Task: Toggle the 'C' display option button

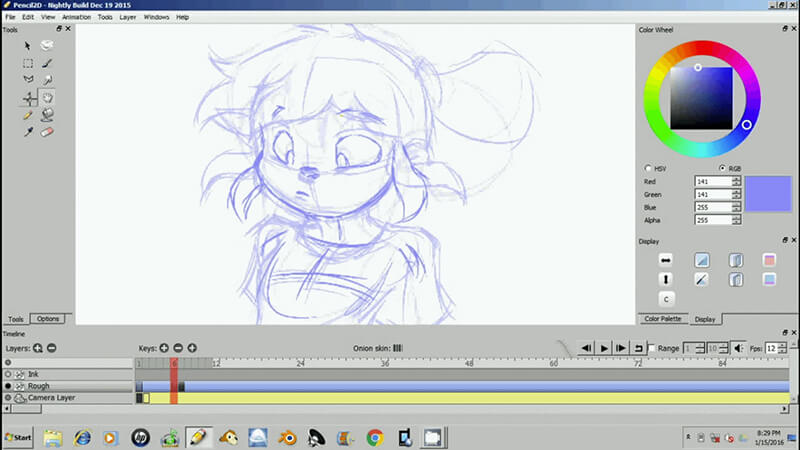Action: (x=666, y=299)
